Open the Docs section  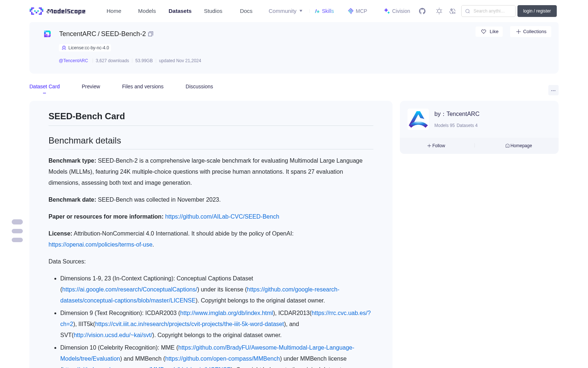tap(246, 11)
